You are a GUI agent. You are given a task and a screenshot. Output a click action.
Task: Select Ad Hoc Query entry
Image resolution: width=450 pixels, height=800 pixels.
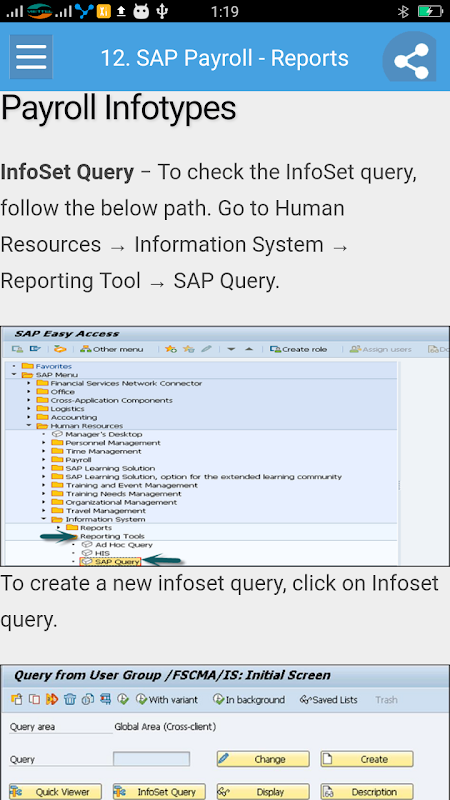click(117, 545)
